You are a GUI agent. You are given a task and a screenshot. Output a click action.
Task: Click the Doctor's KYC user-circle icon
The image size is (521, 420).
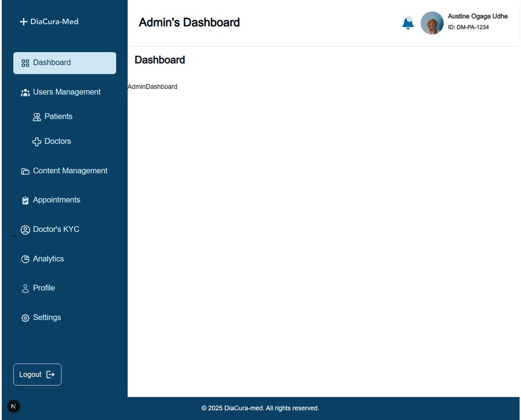pyautogui.click(x=25, y=230)
